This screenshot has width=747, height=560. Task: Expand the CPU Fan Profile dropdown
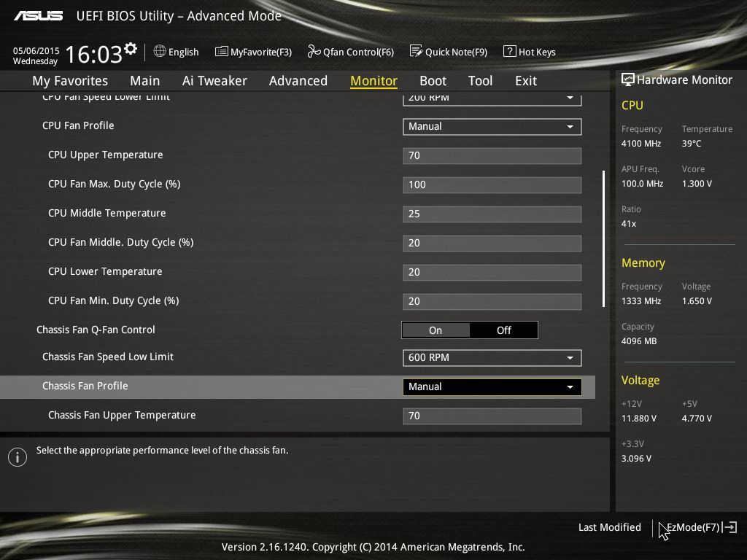[x=492, y=126]
